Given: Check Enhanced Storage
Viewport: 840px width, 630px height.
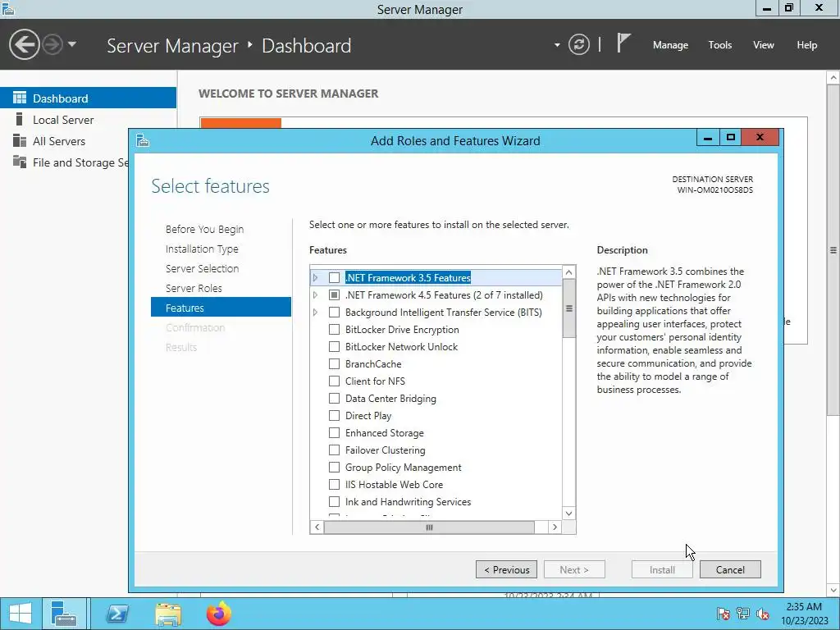Looking at the screenshot, I should 335,432.
